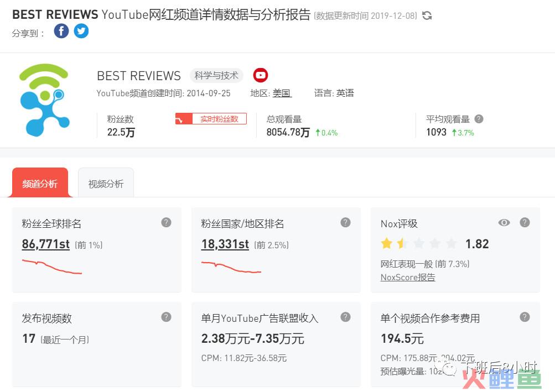Select the 1093 average views value

[x=436, y=132]
